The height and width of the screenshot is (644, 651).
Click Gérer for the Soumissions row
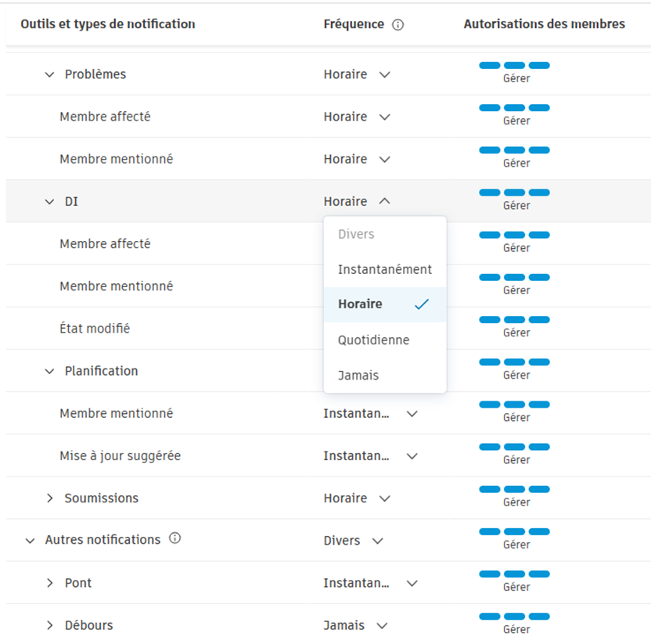point(516,502)
